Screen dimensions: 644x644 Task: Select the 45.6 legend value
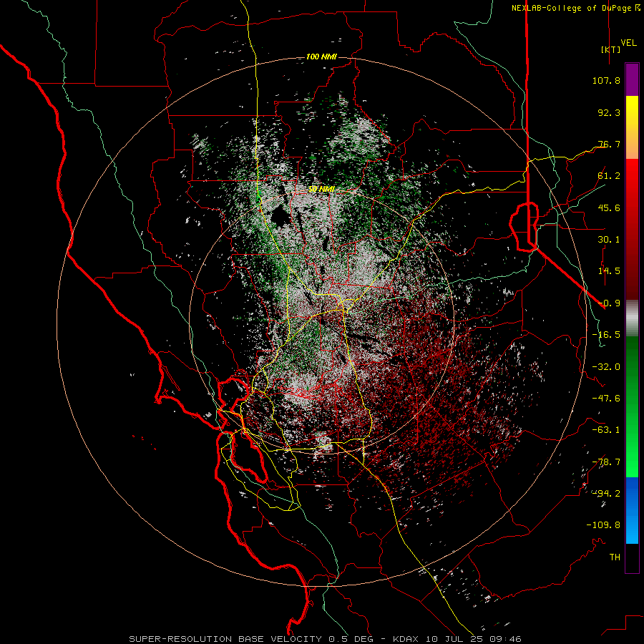point(609,208)
